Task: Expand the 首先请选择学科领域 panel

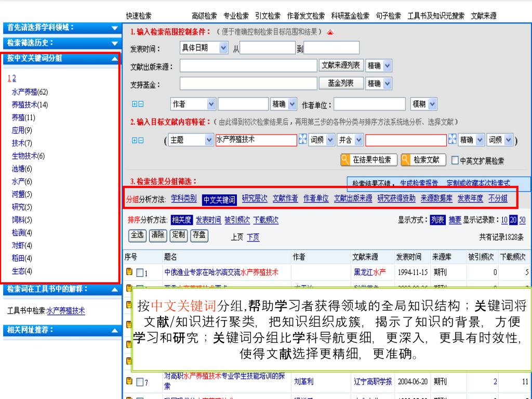Action: click(115, 28)
